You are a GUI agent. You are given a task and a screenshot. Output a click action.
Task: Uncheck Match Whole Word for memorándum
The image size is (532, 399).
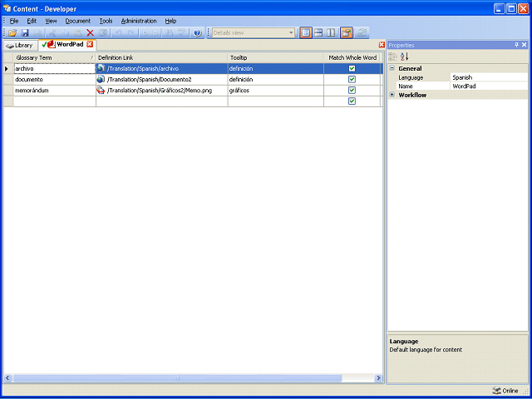pyautogui.click(x=352, y=91)
